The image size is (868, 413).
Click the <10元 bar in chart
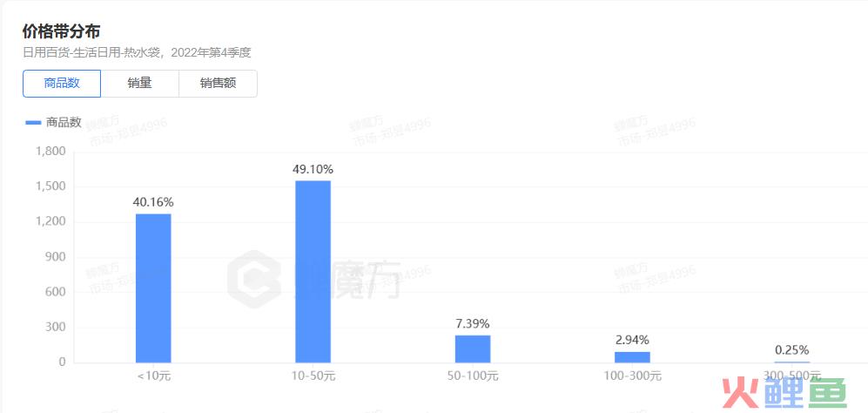click(x=153, y=288)
